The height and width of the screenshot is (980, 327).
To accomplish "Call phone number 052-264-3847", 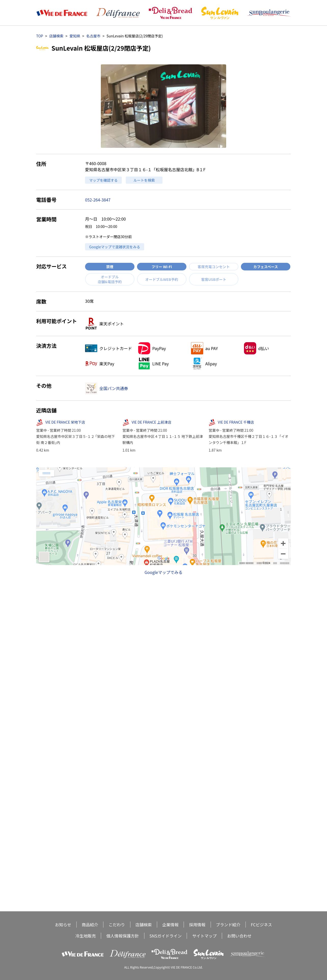I will tap(98, 200).
